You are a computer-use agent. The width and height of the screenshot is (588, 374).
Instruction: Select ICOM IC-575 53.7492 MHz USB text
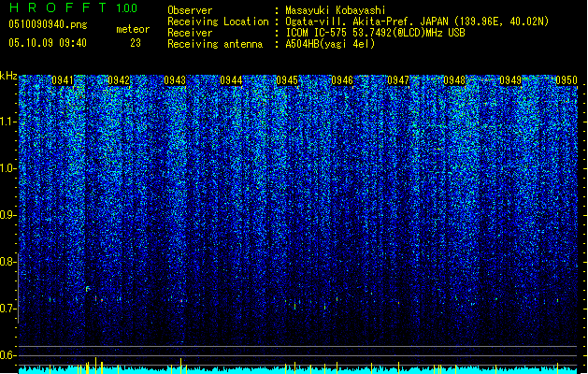[x=375, y=33]
